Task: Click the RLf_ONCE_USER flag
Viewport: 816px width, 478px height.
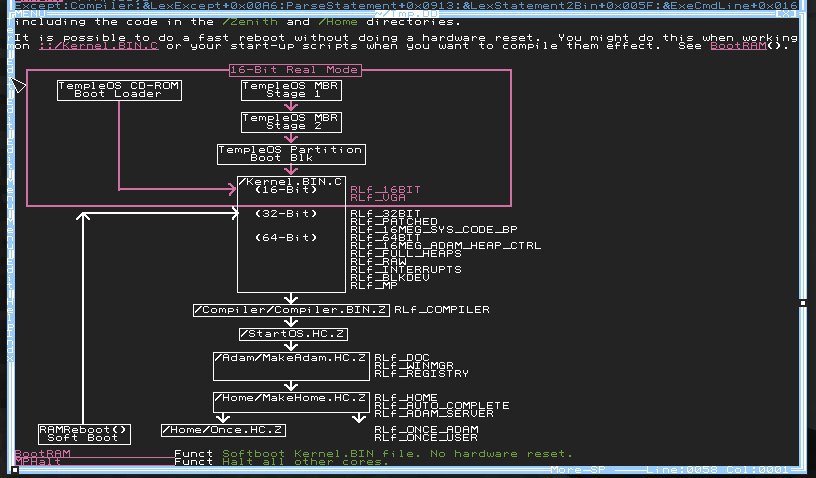Action: [x=426, y=437]
